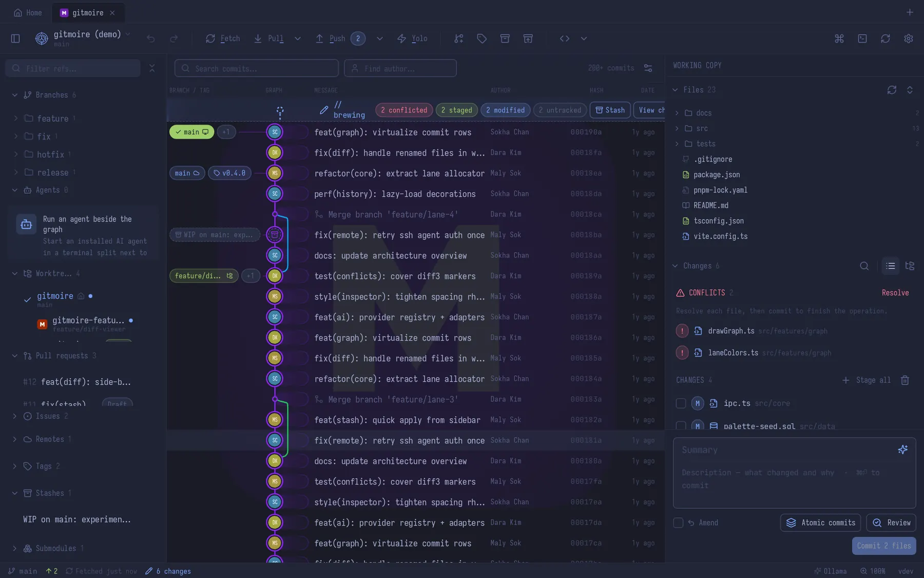Click the Yolo toolbar button
Image resolution: width=924 pixels, height=578 pixels.
point(412,39)
